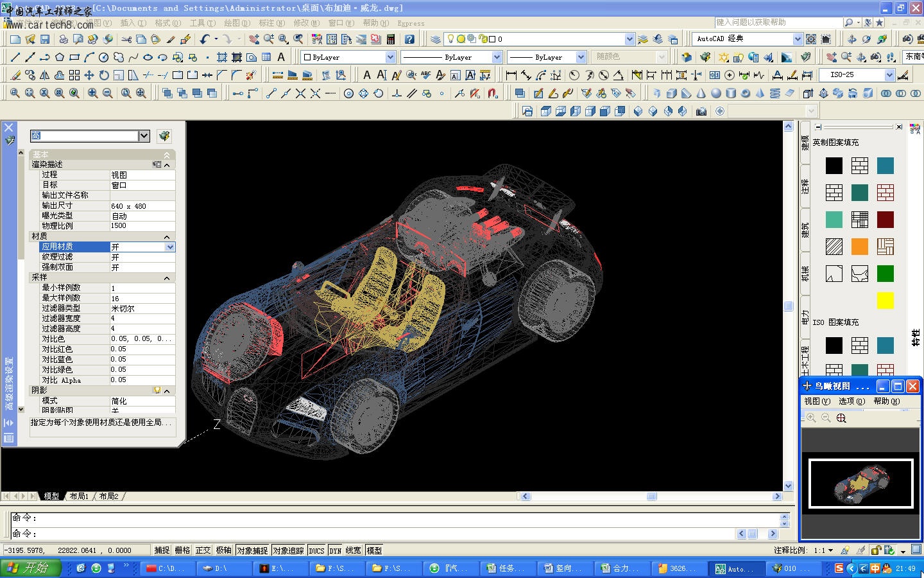This screenshot has width=924, height=578.
Task: Select the Explode tool
Action: coord(251,75)
